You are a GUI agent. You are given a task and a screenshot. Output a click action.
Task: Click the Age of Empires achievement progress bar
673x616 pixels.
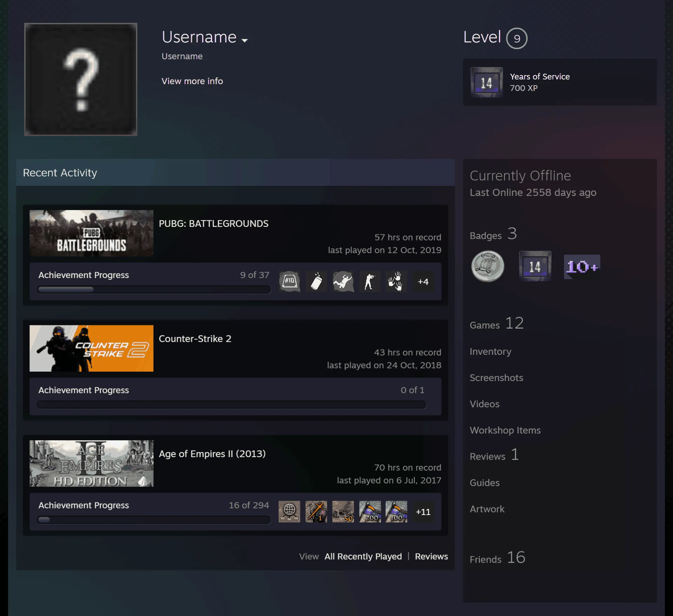pos(154,520)
